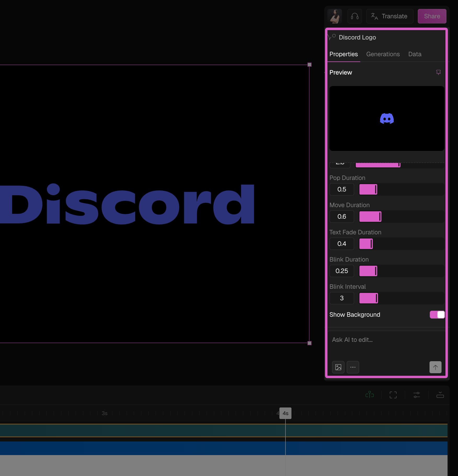Open the Generations tab
This screenshot has width=458, height=476.
383,54
